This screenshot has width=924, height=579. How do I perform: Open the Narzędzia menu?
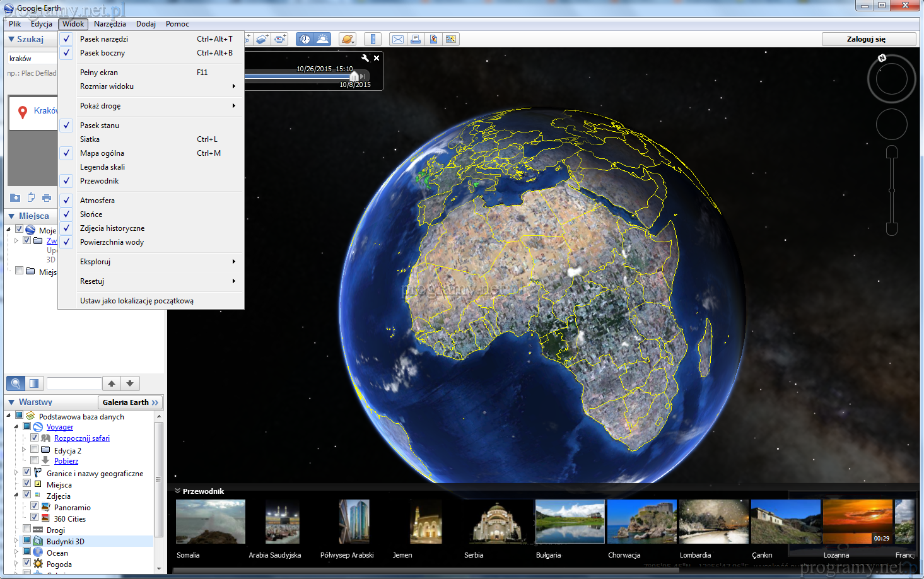[110, 24]
